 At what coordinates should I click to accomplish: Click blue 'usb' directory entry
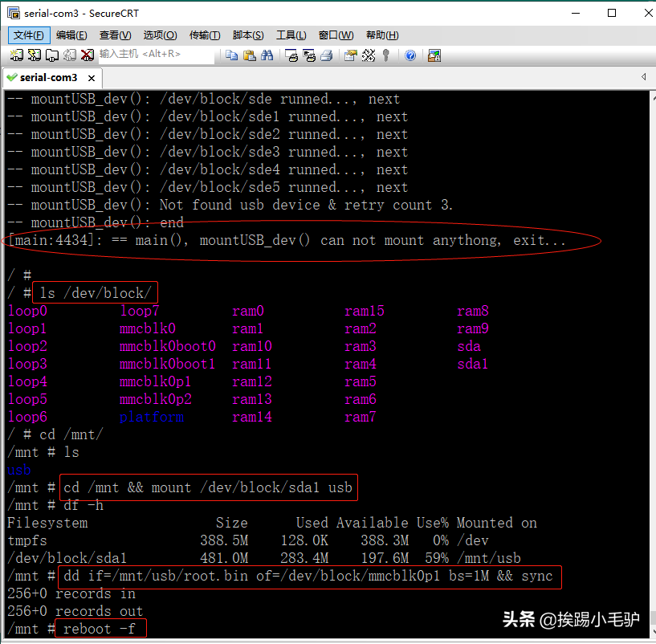tap(18, 470)
